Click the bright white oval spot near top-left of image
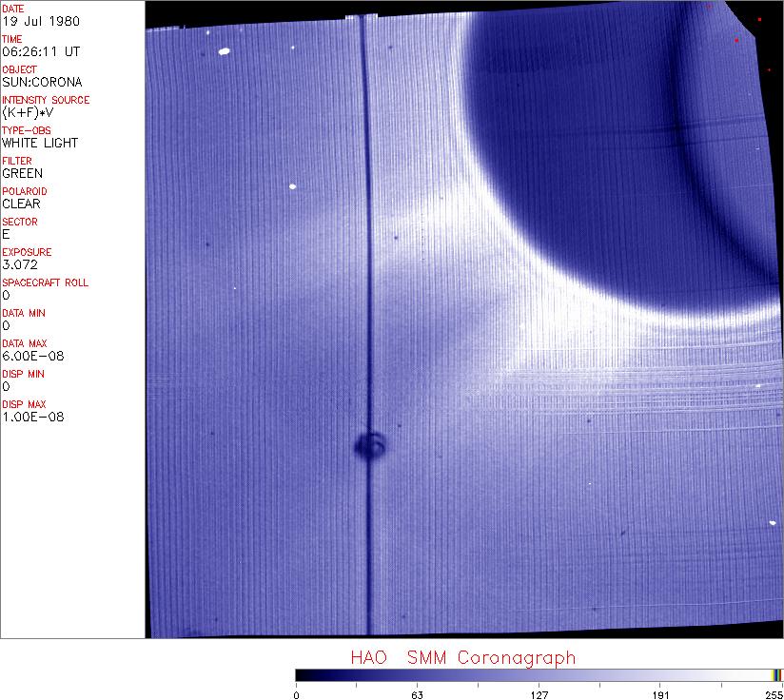The height and width of the screenshot is (700, 784). [x=225, y=52]
